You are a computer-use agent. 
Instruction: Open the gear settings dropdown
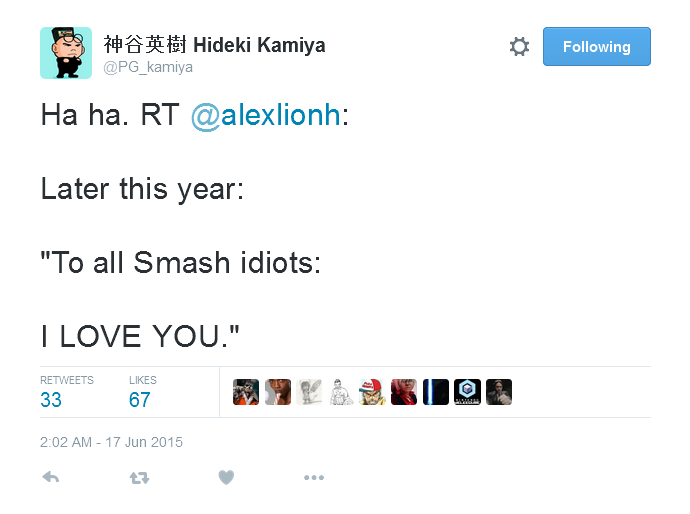[519, 47]
